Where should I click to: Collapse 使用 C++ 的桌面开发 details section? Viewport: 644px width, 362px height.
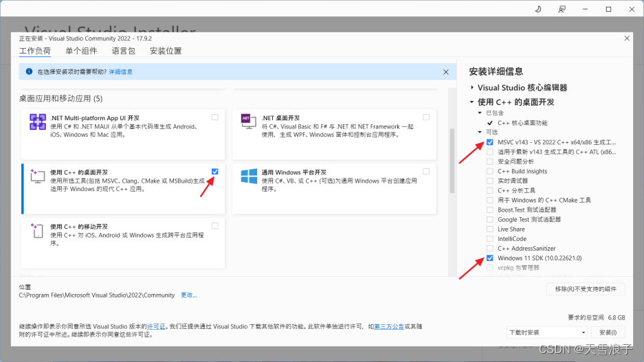click(472, 102)
